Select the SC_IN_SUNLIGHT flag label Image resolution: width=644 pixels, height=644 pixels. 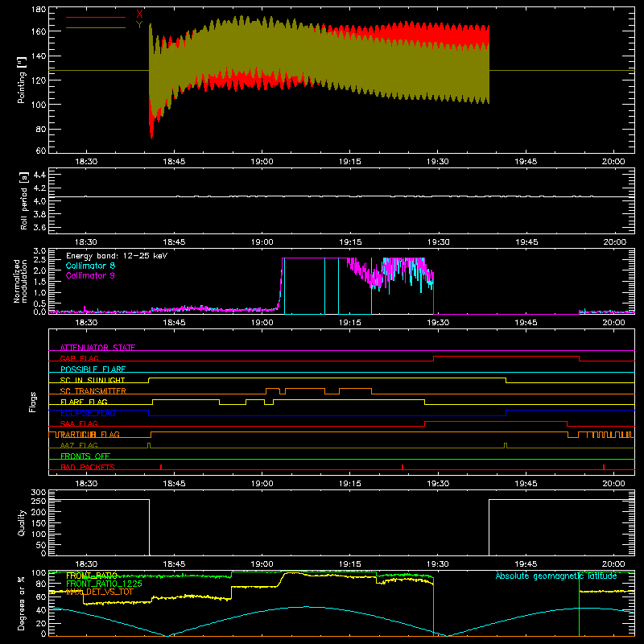[93, 380]
